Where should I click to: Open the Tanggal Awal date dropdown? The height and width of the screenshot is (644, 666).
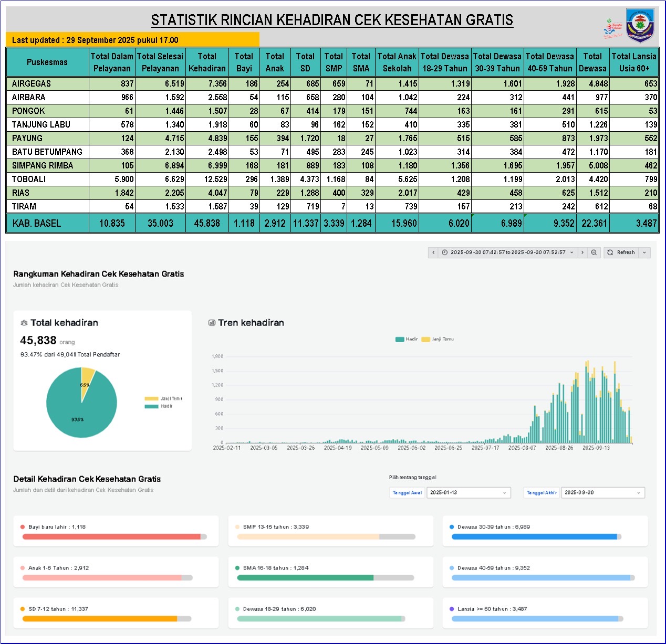click(x=468, y=492)
